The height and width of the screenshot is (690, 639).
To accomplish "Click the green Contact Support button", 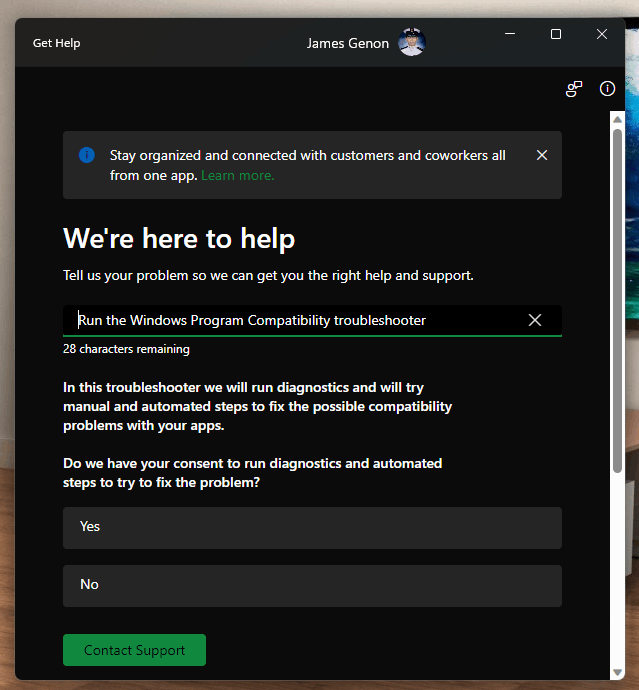I will [134, 650].
